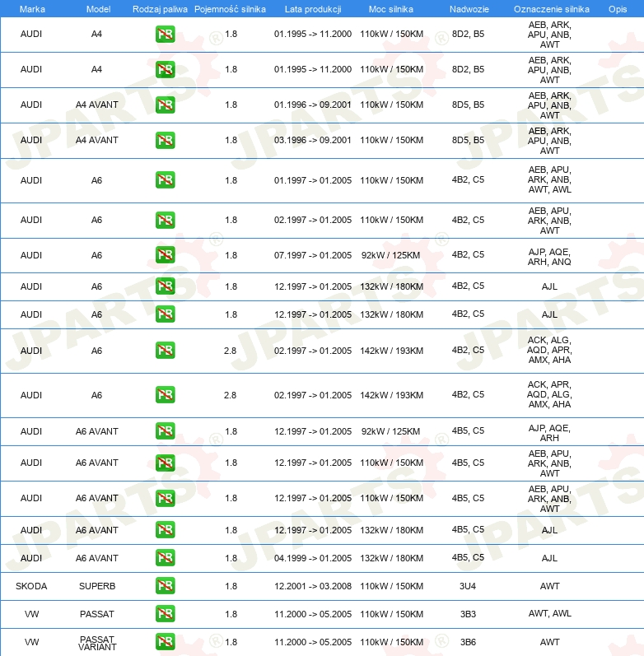Click the Pojemność silnika column header
Image resolution: width=644 pixels, height=656 pixels.
(x=230, y=9)
